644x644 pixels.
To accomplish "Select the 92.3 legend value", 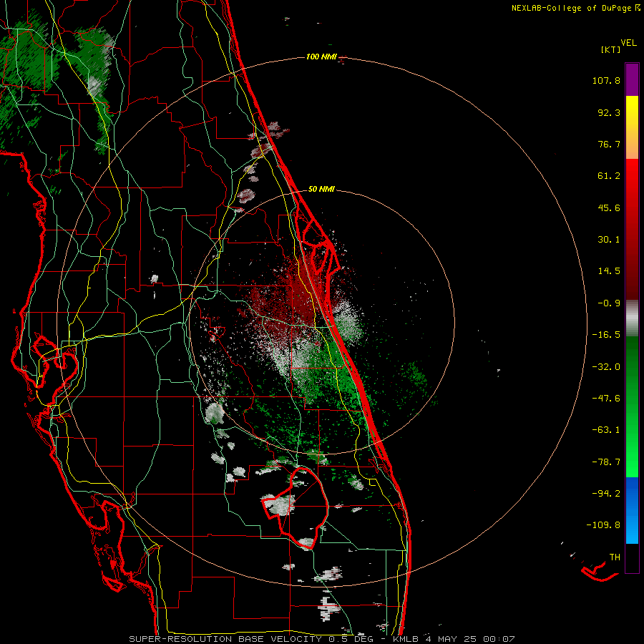I will [609, 112].
